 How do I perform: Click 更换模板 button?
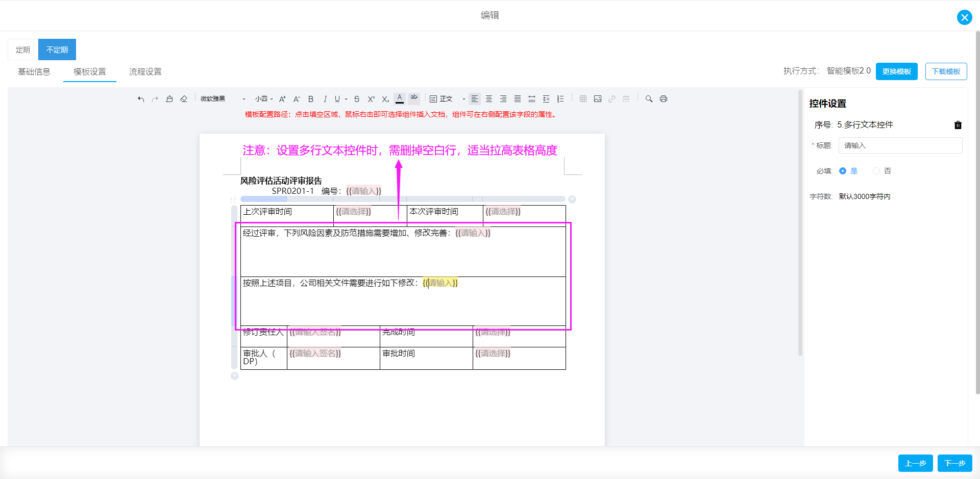coord(897,71)
